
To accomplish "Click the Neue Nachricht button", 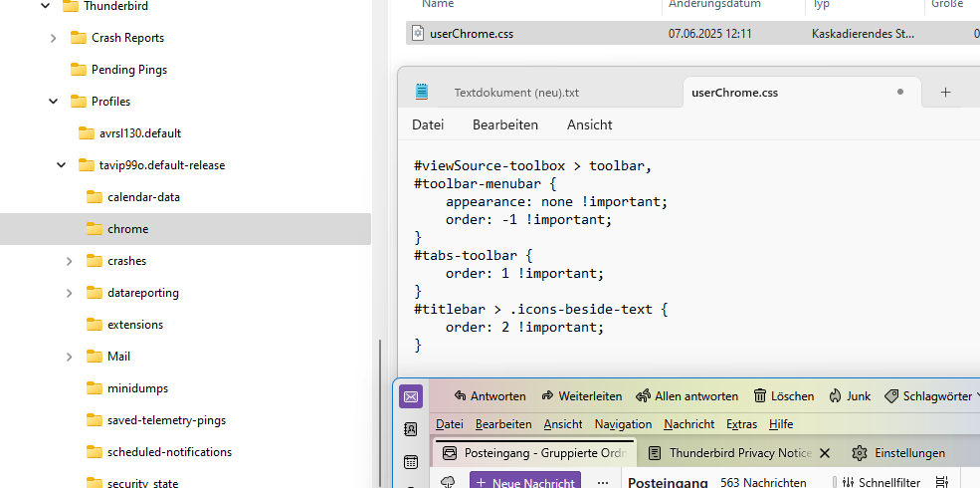I will click(525, 482).
